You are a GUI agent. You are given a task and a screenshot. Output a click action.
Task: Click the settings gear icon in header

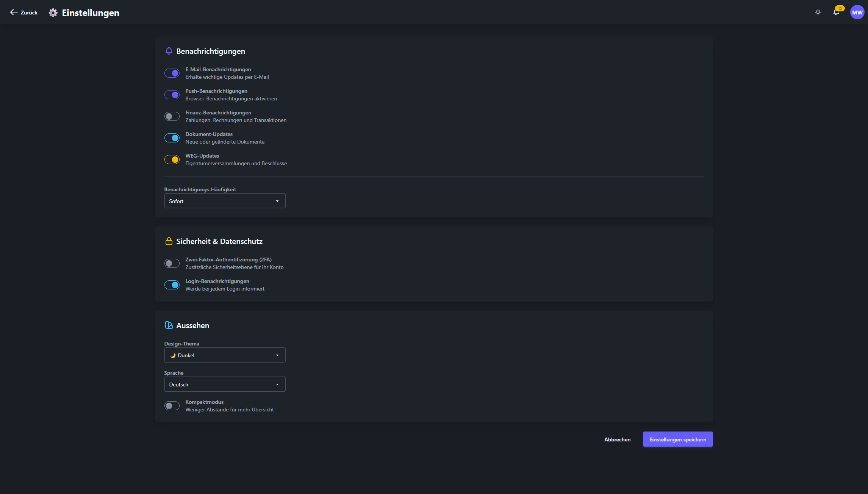pyautogui.click(x=53, y=13)
